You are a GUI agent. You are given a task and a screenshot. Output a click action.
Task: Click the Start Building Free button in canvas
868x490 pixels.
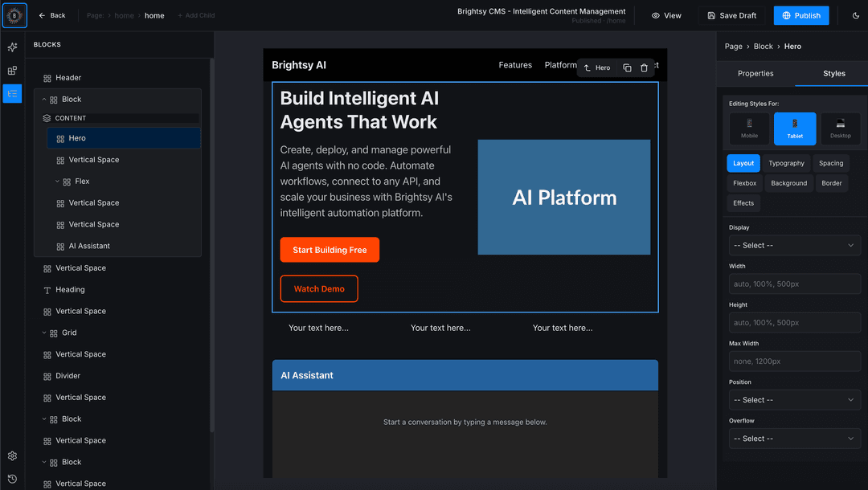coord(330,250)
